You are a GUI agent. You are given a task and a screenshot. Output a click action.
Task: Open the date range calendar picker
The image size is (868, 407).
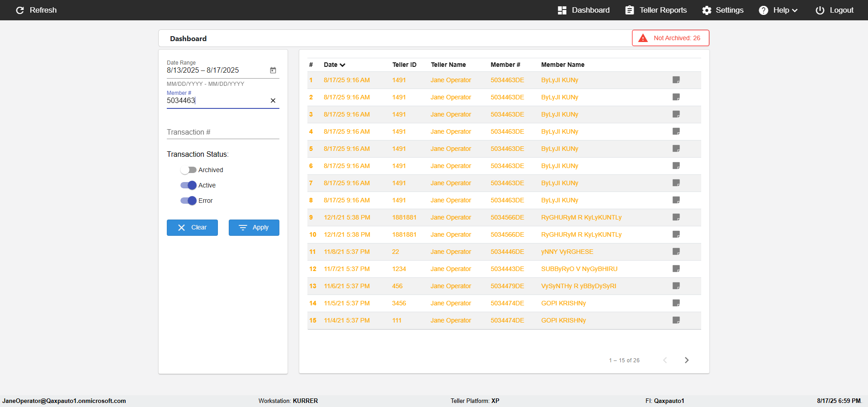tap(273, 70)
